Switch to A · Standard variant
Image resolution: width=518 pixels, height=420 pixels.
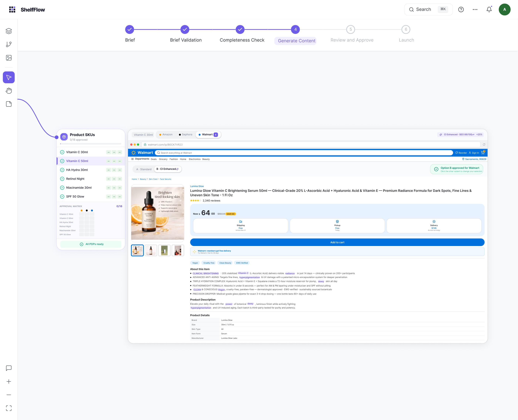click(144, 169)
